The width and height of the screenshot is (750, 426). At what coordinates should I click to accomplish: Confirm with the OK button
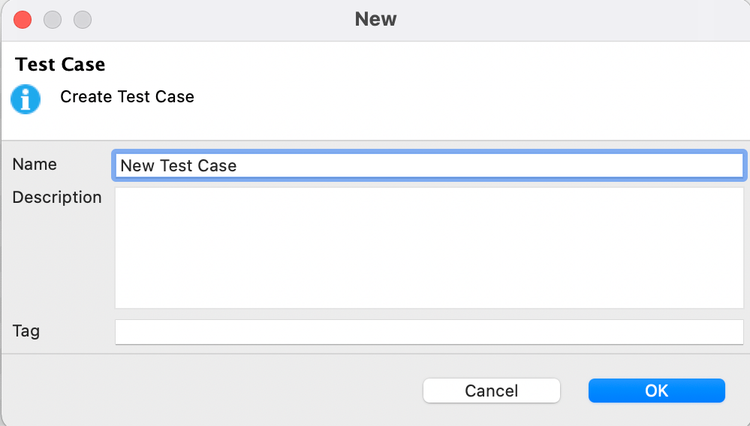pyautogui.click(x=656, y=391)
